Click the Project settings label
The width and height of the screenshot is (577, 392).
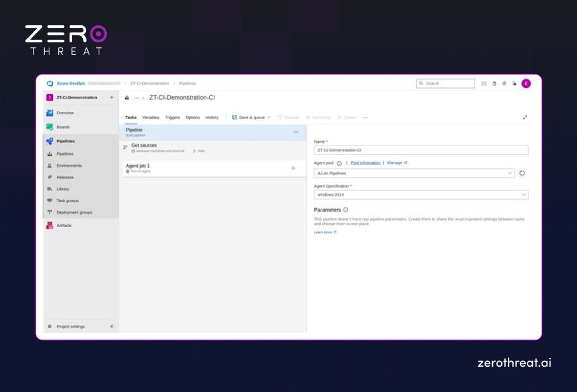(x=71, y=326)
